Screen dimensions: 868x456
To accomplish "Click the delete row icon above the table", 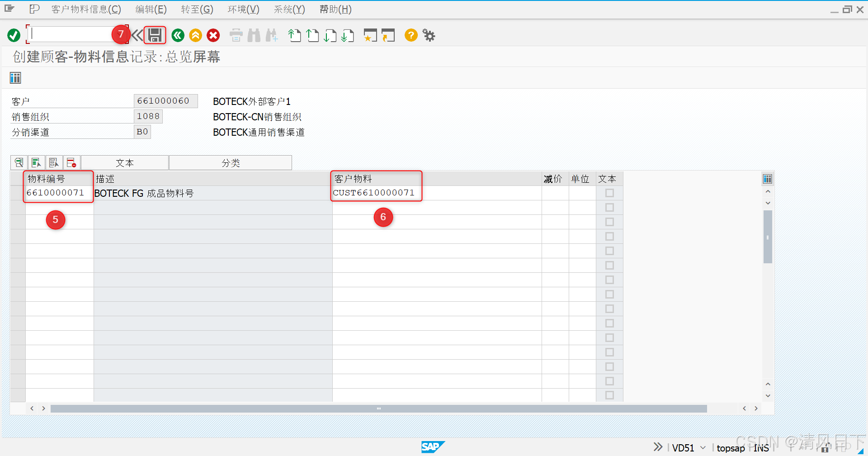I will (x=71, y=162).
